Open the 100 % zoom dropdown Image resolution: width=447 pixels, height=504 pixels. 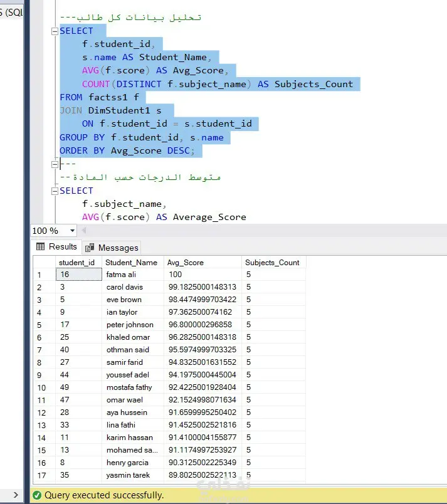tap(72, 231)
